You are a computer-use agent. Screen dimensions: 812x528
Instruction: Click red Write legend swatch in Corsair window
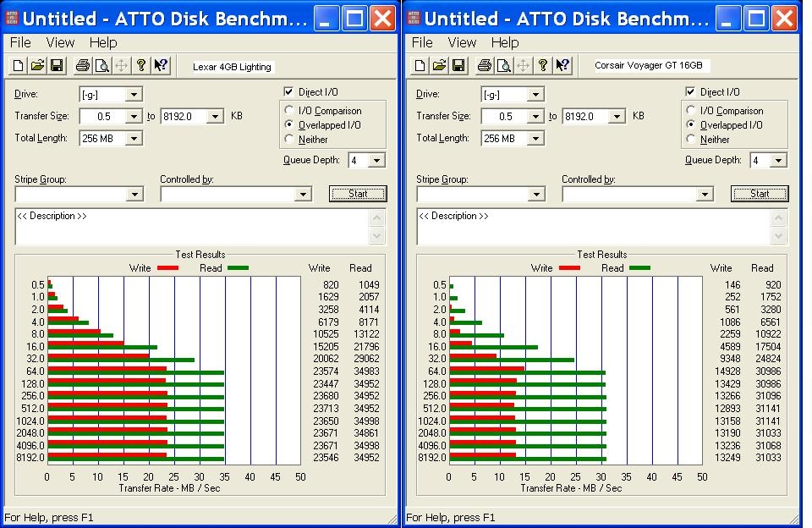[569, 268]
